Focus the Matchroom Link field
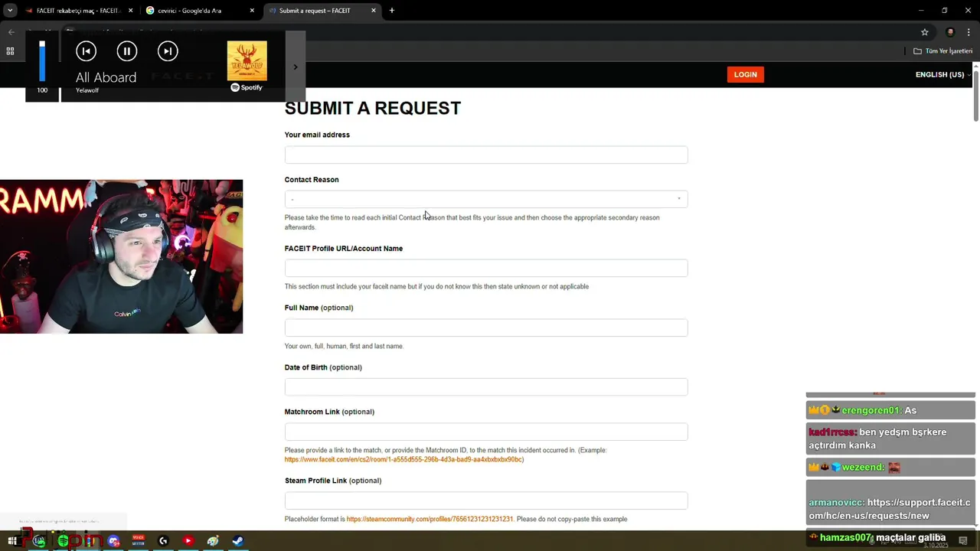Image resolution: width=980 pixels, height=551 pixels. [486, 432]
